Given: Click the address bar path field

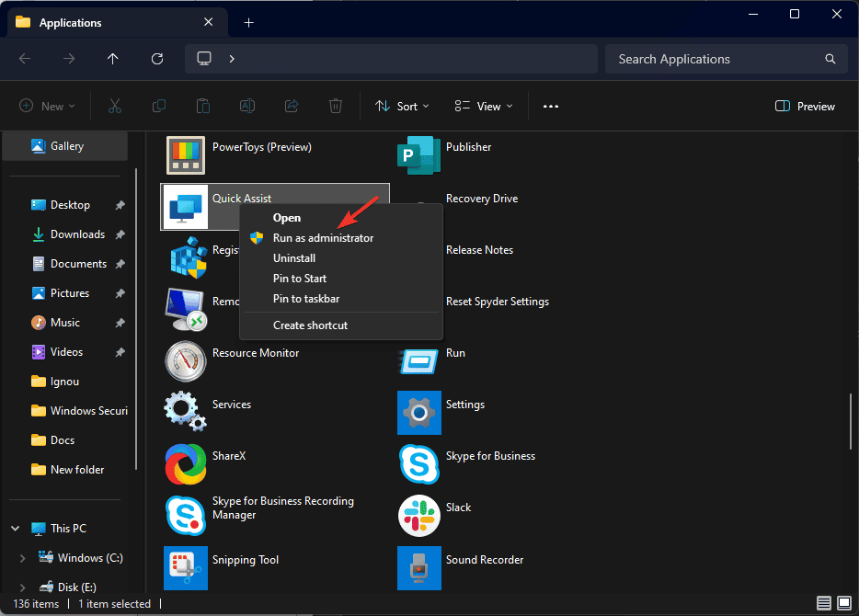Looking at the screenshot, I should point(391,59).
